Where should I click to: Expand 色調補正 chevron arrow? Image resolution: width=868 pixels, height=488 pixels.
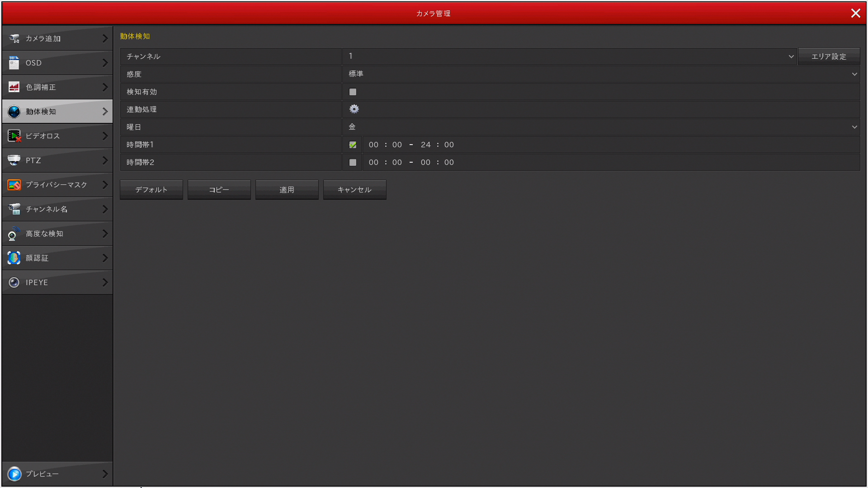(105, 87)
